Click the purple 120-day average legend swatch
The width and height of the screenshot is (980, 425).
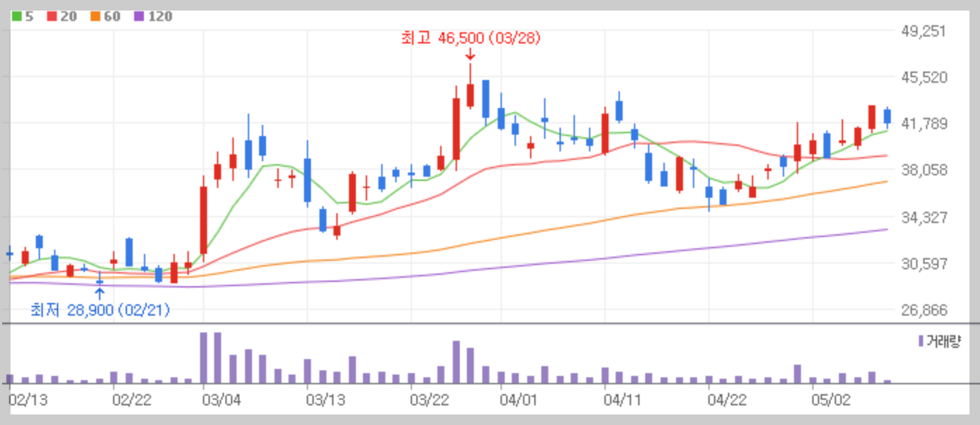click(x=139, y=16)
